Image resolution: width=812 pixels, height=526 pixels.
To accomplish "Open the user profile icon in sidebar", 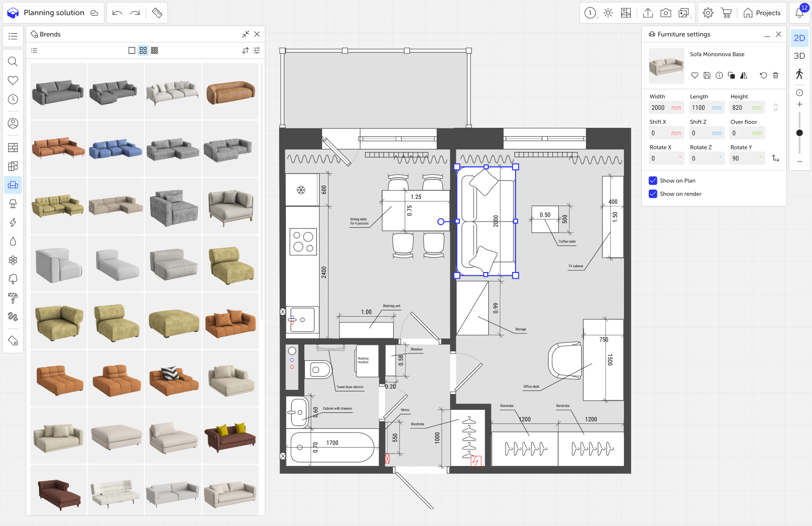I will [13, 124].
